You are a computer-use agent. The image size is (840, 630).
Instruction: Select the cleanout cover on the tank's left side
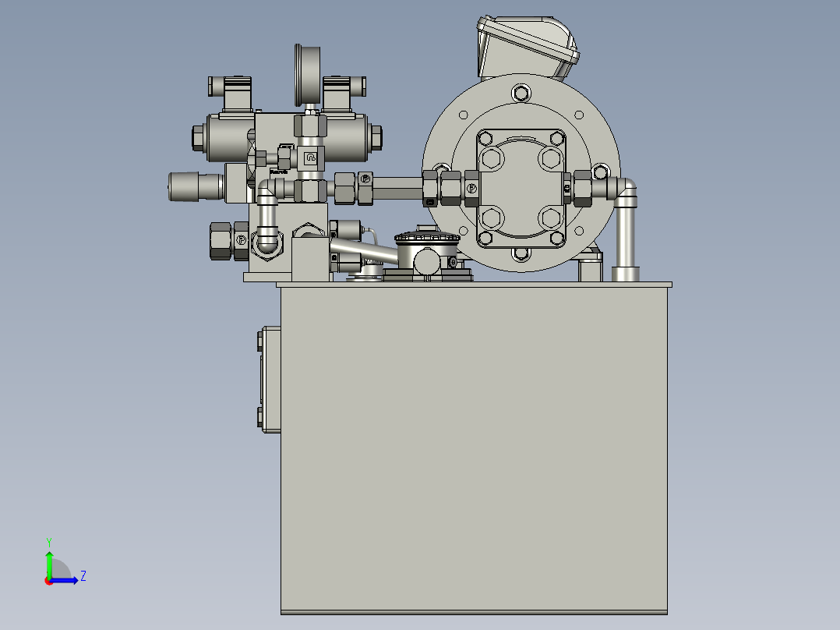click(x=270, y=379)
